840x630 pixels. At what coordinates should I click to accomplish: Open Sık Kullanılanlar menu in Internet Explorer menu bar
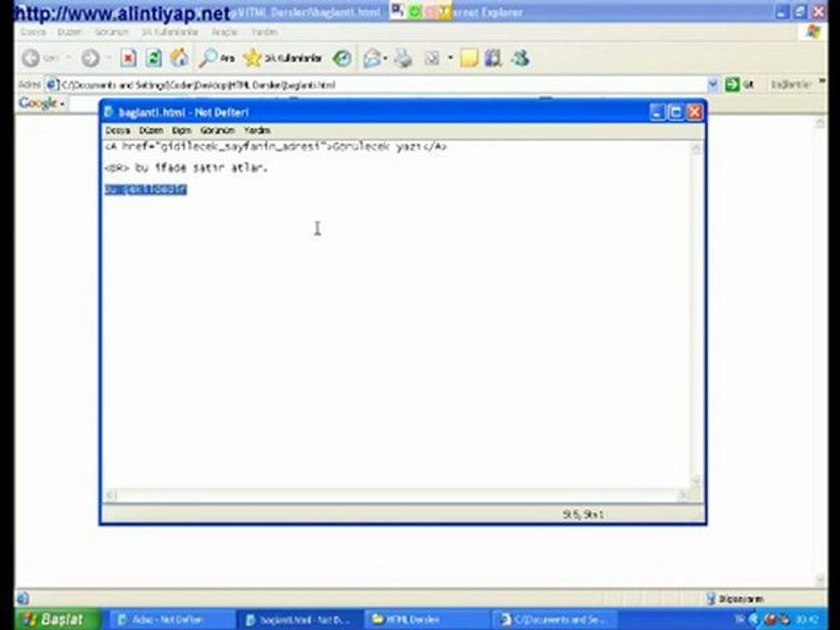coord(169,32)
